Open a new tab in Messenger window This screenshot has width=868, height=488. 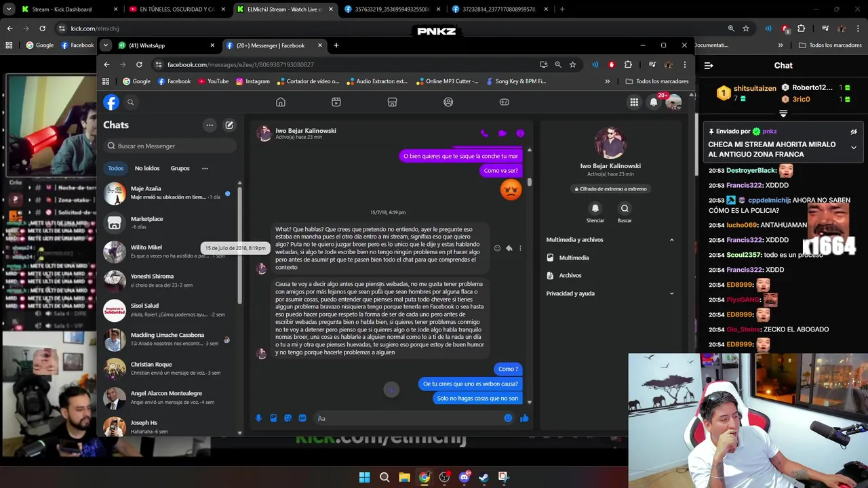[x=336, y=45]
